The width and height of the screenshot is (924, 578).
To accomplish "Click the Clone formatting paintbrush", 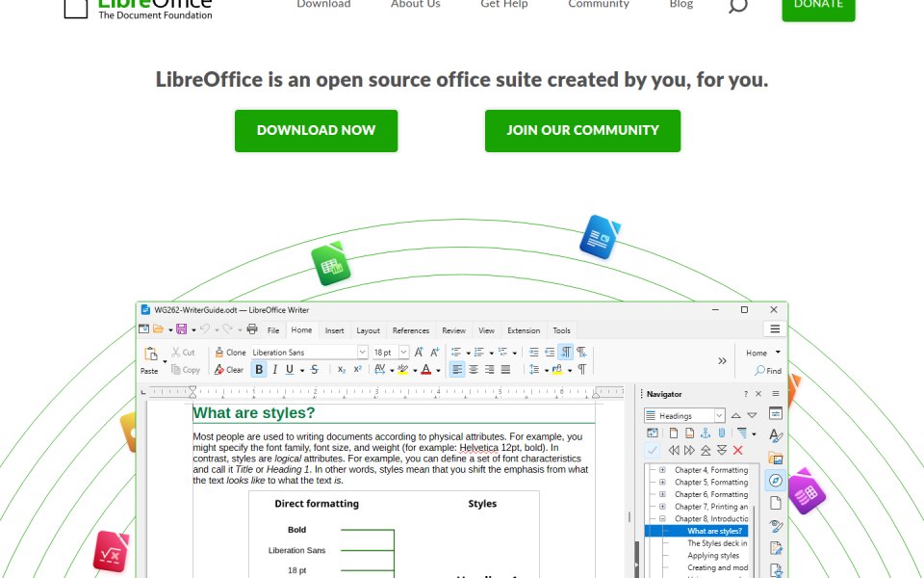I will (x=219, y=353).
